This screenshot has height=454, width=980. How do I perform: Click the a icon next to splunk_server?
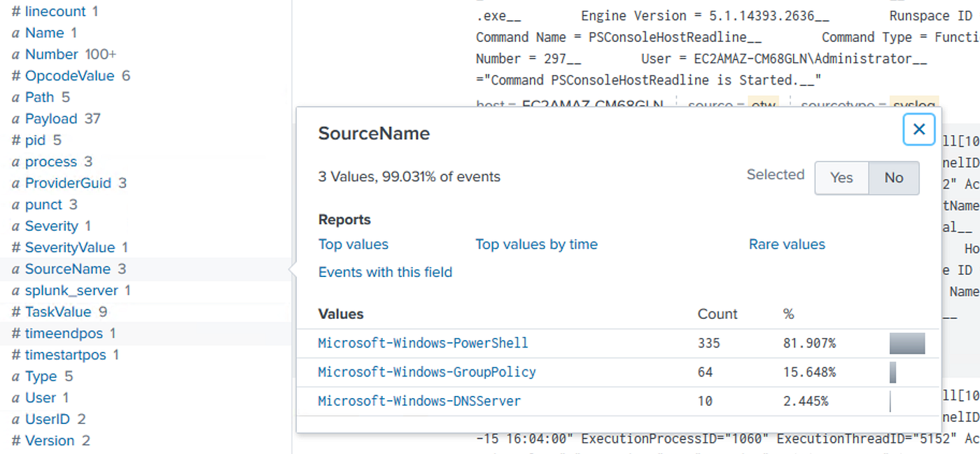[15, 290]
